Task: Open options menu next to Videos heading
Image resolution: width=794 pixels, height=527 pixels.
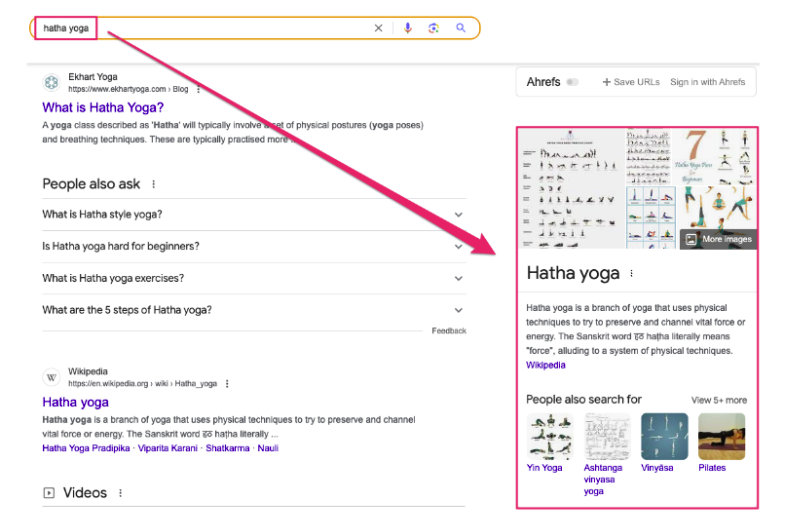Action: (121, 493)
